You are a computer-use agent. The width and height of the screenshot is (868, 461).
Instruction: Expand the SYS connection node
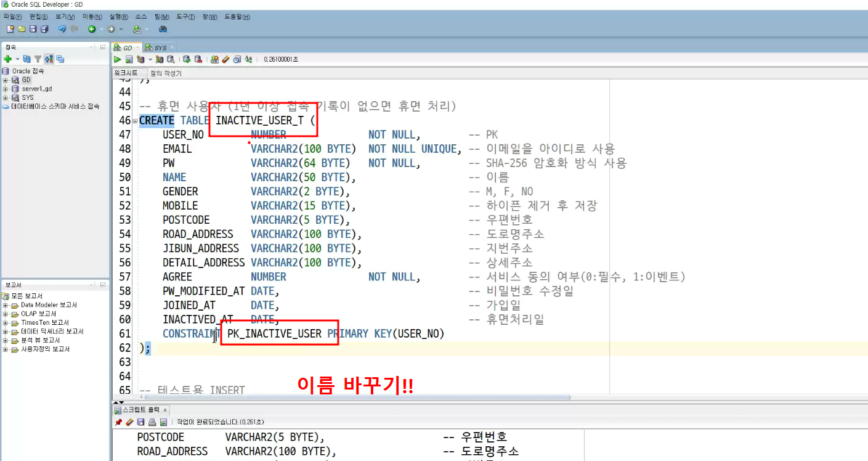pos(6,97)
